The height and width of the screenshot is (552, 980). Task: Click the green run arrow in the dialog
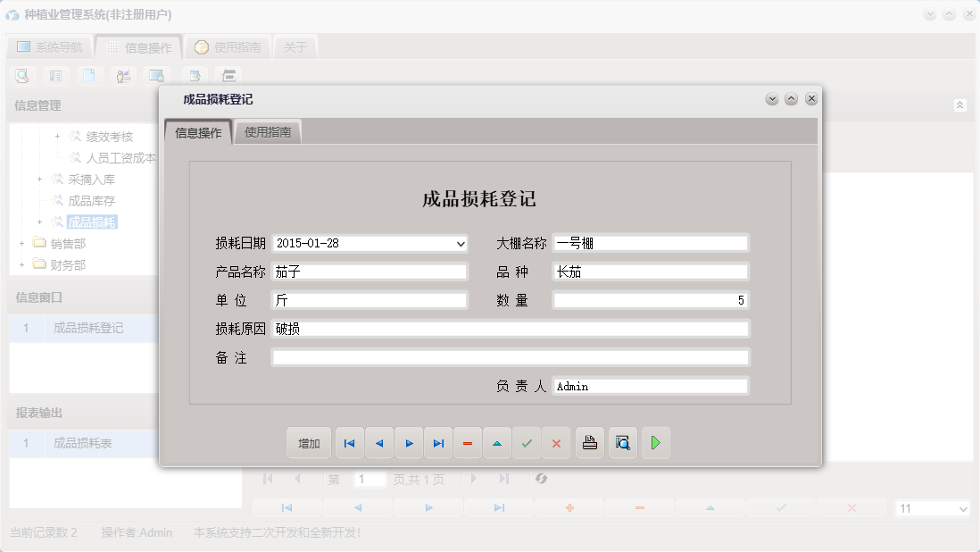pyautogui.click(x=655, y=442)
